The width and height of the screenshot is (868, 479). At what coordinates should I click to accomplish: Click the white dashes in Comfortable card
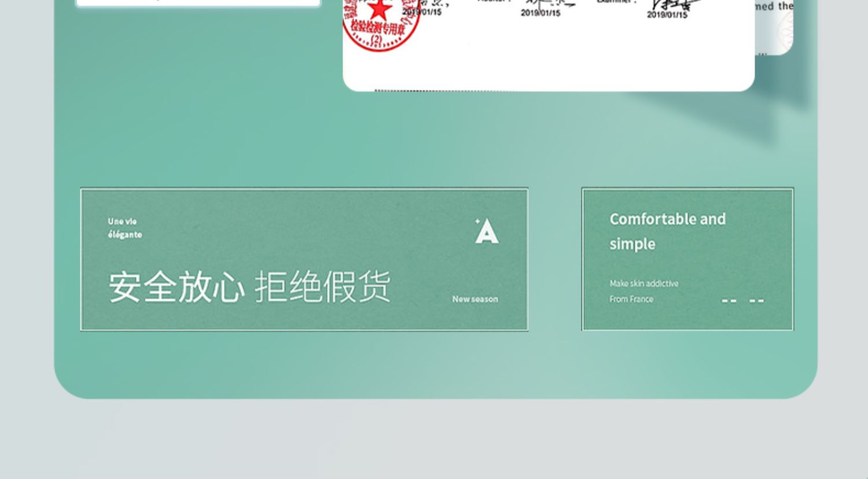(742, 301)
